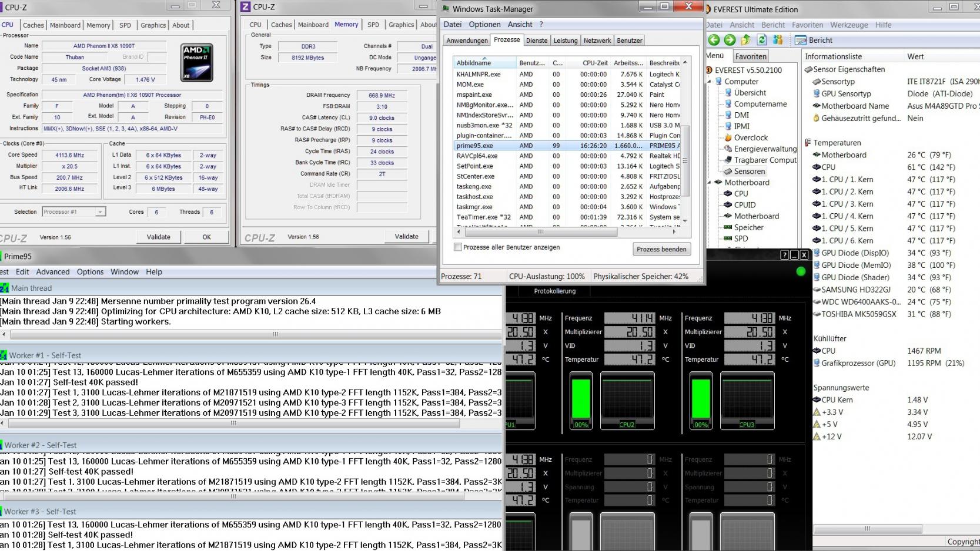Image resolution: width=980 pixels, height=551 pixels.
Task: Go up one level in EVEREST toolbar
Action: pos(745,40)
